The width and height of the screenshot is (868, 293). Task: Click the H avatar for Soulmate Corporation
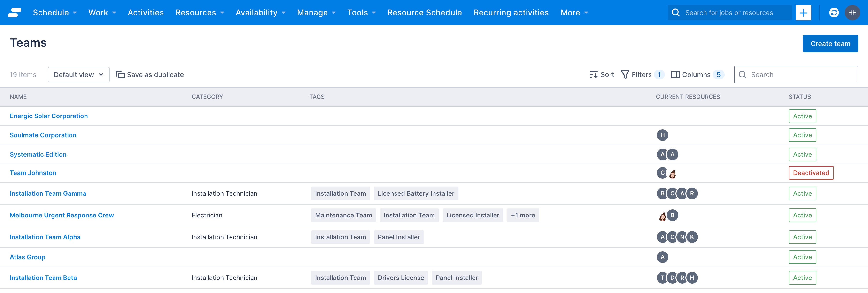click(662, 135)
